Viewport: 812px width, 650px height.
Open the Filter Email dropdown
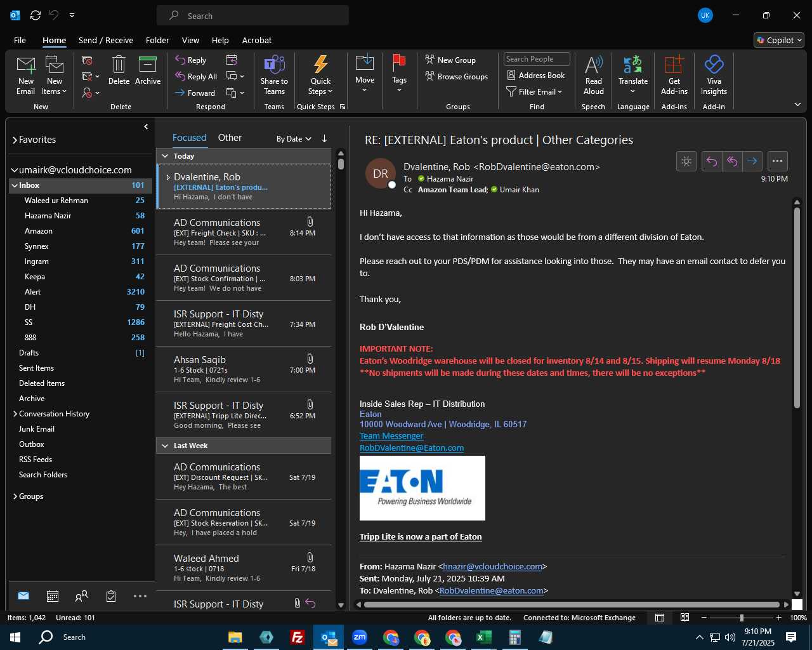534,92
